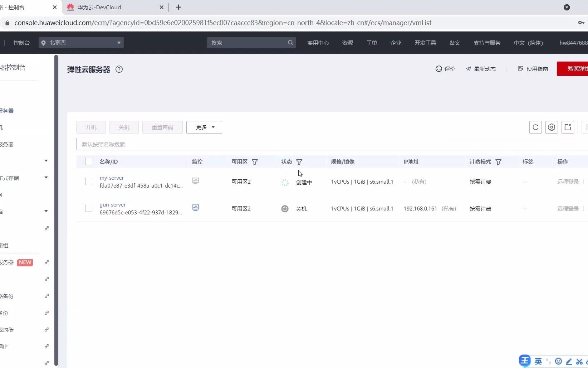Viewport: 588px width, 368px height.
Task: Click link icon beside 网IP sidebar item
Action: (47, 347)
